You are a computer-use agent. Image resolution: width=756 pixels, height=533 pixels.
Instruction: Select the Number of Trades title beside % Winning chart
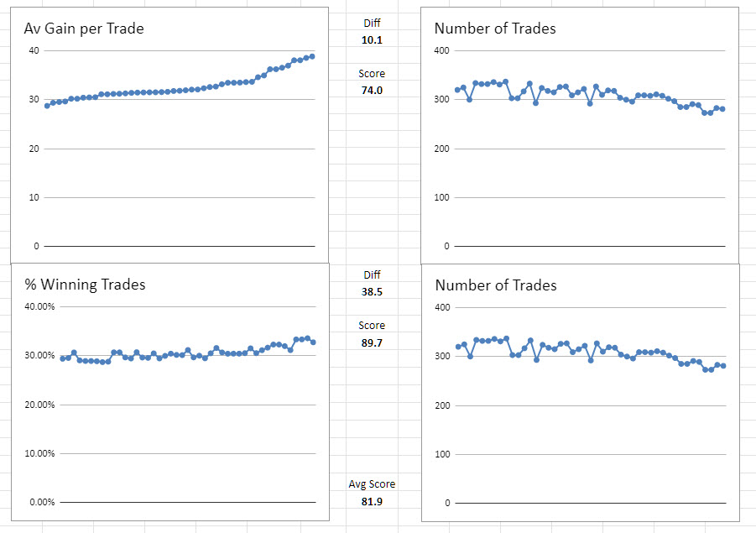tap(496, 285)
